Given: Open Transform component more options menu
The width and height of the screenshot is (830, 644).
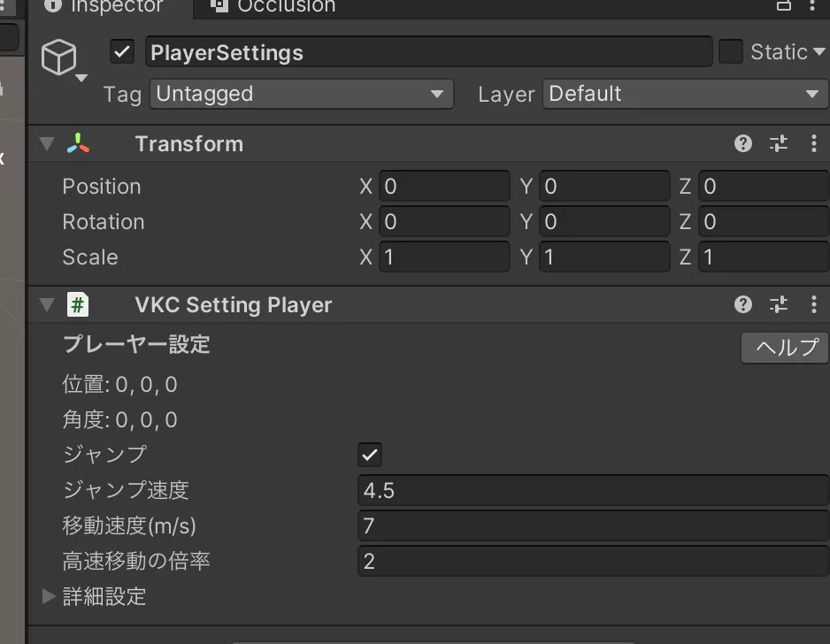Looking at the screenshot, I should (x=814, y=144).
